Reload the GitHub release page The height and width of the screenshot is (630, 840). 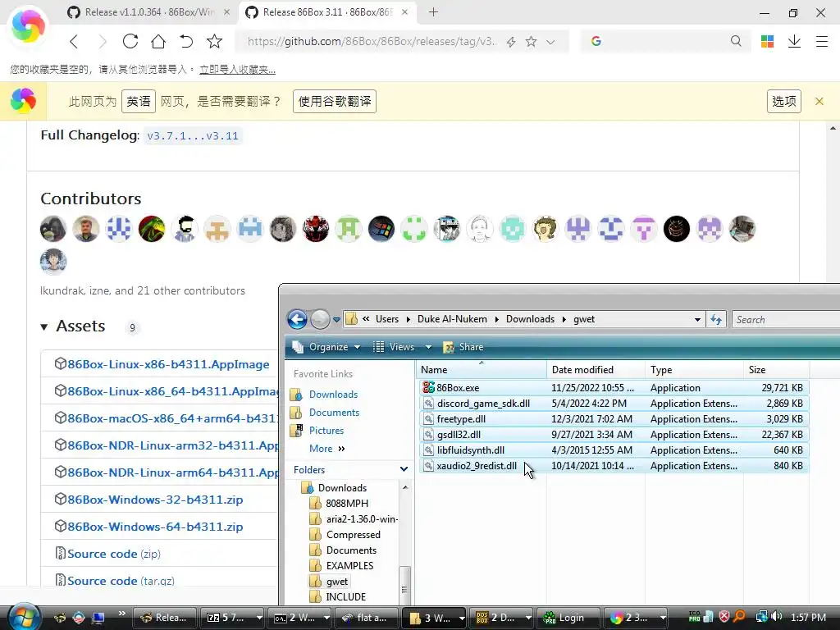[130, 41]
